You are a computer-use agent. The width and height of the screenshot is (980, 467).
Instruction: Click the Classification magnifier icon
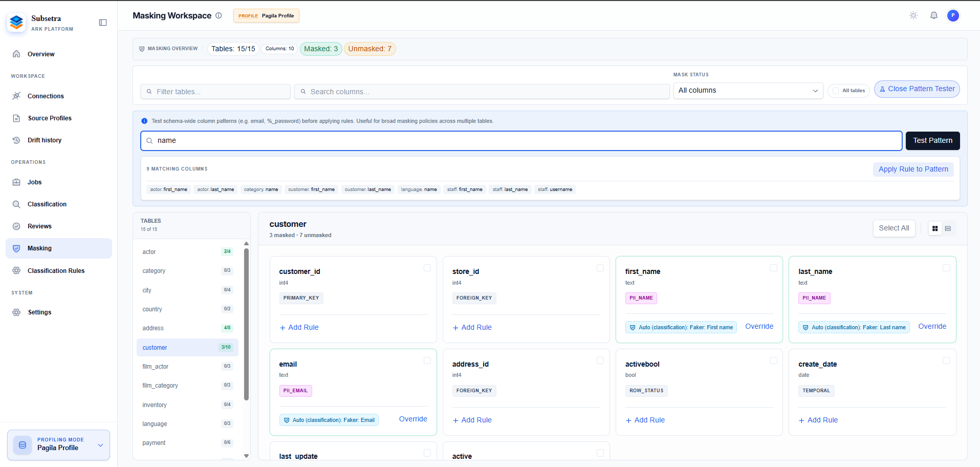point(16,204)
